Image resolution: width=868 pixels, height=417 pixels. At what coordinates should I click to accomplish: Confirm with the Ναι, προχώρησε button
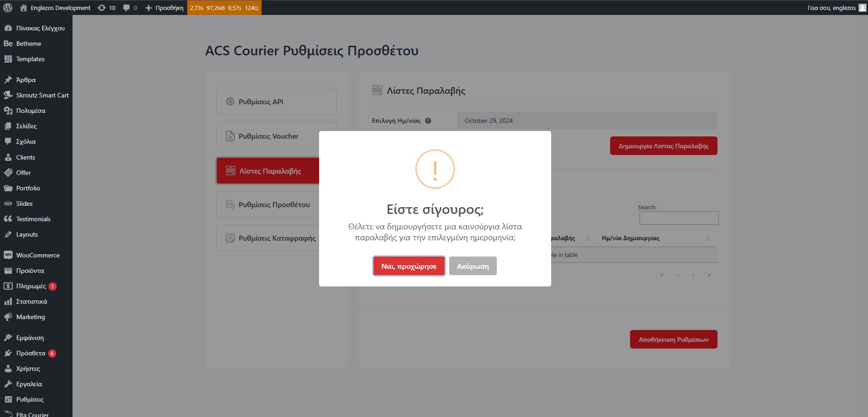tap(409, 266)
